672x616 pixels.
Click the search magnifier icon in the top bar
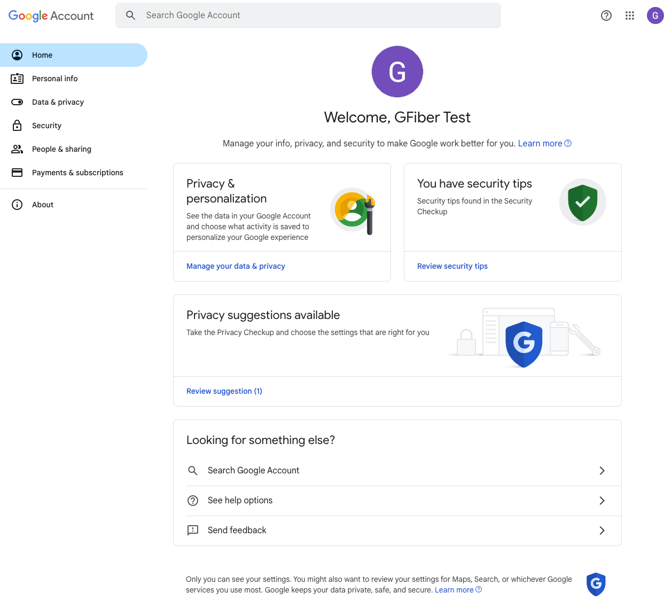click(x=131, y=15)
